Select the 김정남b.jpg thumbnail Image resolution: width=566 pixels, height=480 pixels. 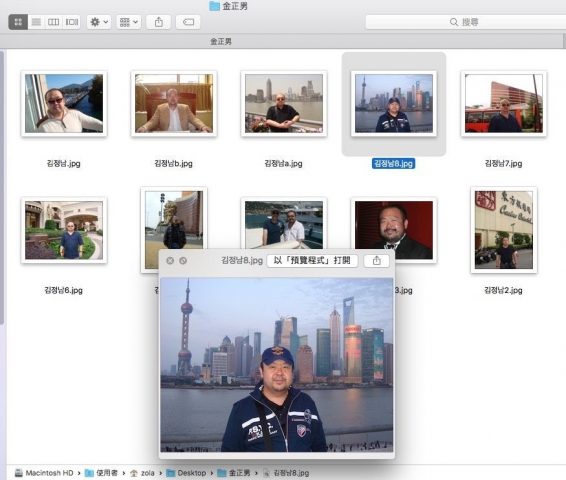[174, 104]
